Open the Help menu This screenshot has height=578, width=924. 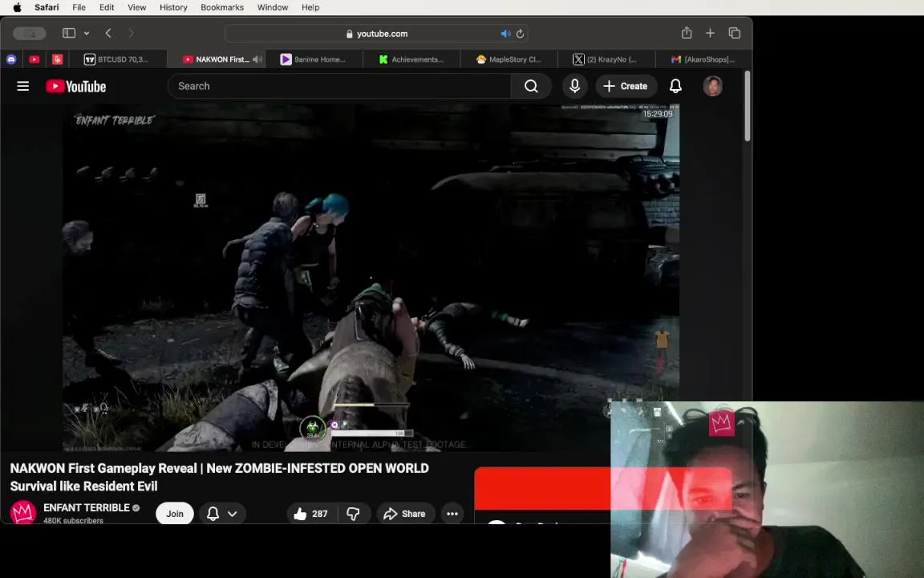point(310,8)
